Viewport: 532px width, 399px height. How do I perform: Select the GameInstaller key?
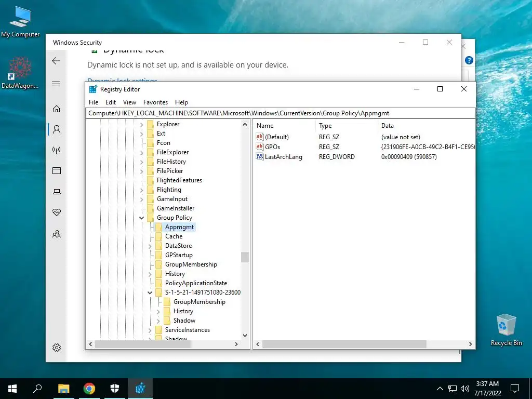[x=176, y=208]
